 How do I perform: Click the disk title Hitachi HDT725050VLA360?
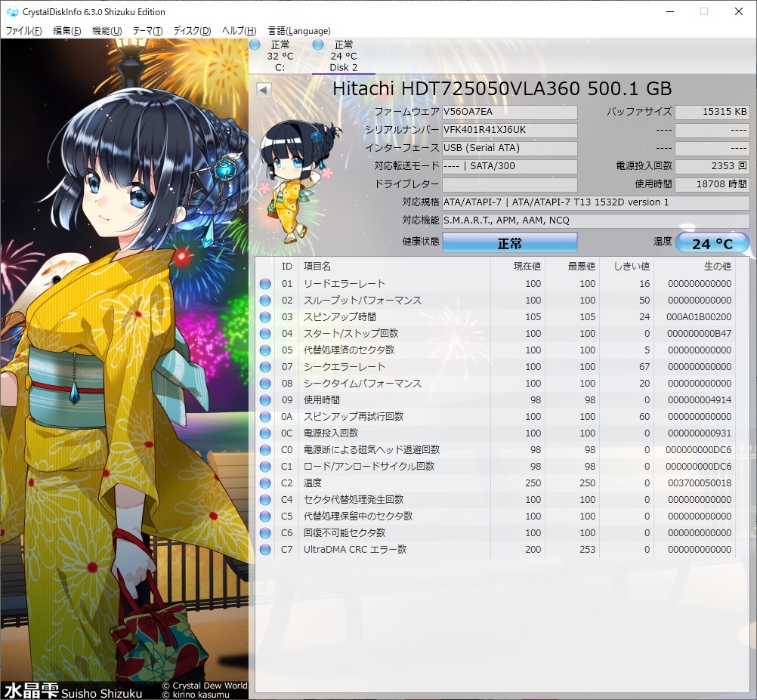pyautogui.click(x=502, y=89)
